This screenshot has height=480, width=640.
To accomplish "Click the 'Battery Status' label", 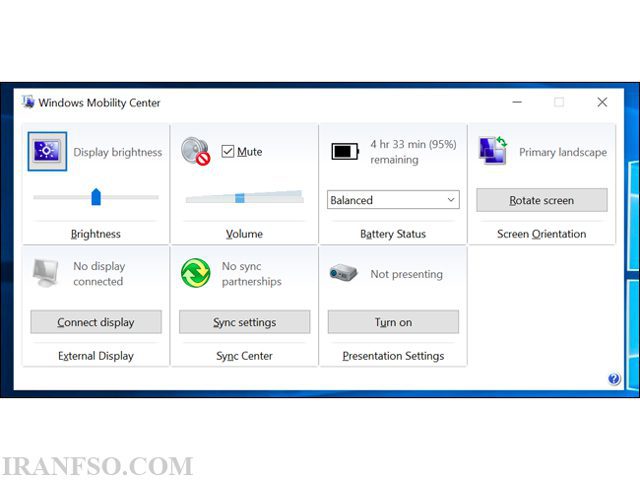I will 393,234.
